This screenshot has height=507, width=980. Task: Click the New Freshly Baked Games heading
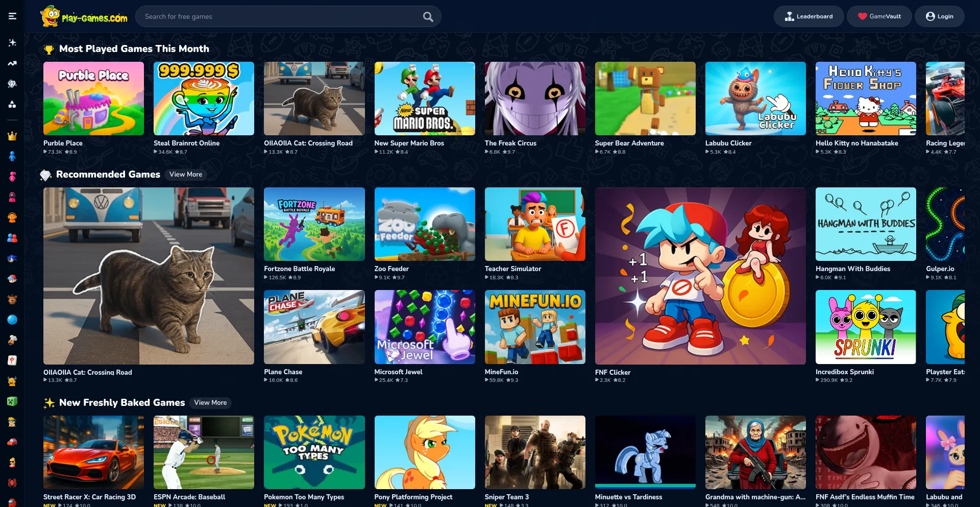pos(122,403)
